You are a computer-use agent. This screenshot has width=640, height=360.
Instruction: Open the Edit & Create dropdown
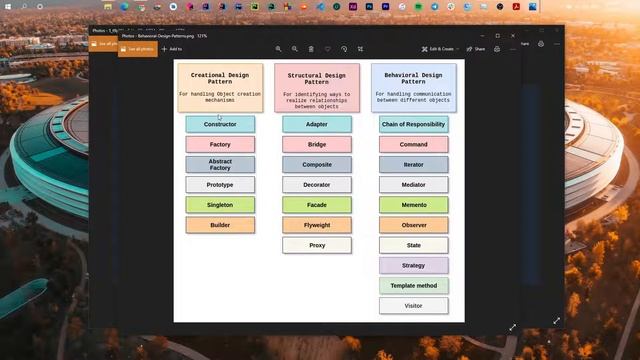[x=440, y=49]
